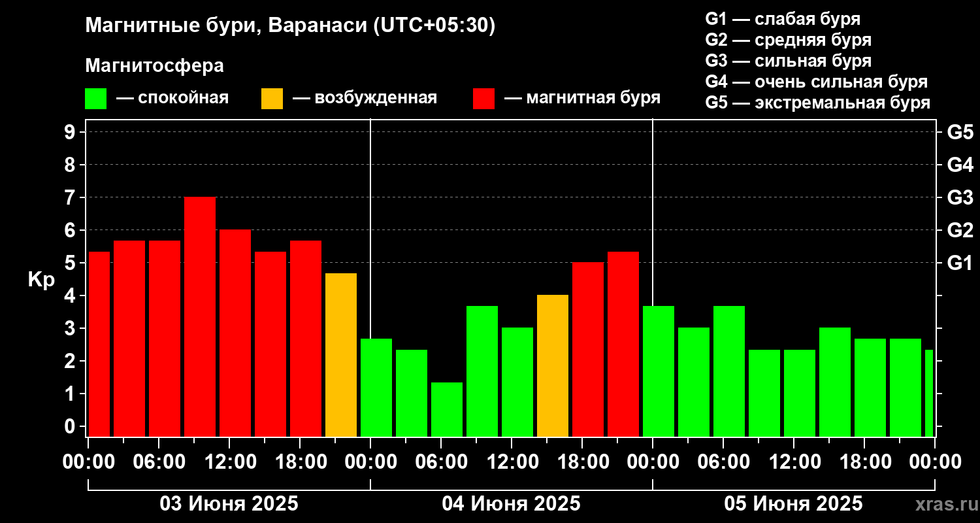Select the tallest red bar reaching Kp 7
Screen dimensions: 980x523
[x=200, y=317]
